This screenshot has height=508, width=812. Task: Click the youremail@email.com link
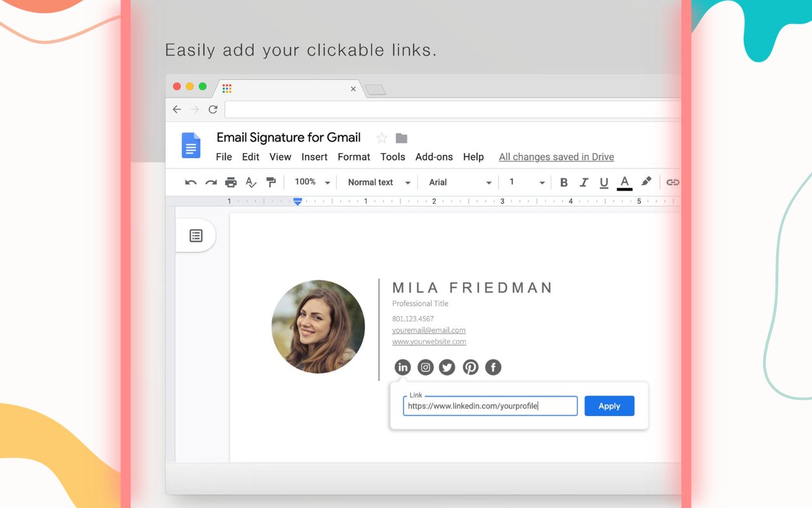click(429, 330)
